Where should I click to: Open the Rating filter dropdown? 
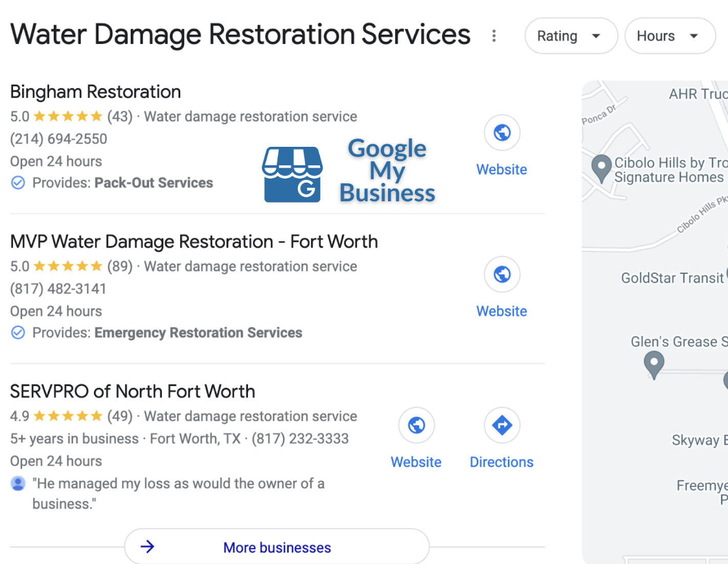tap(570, 35)
